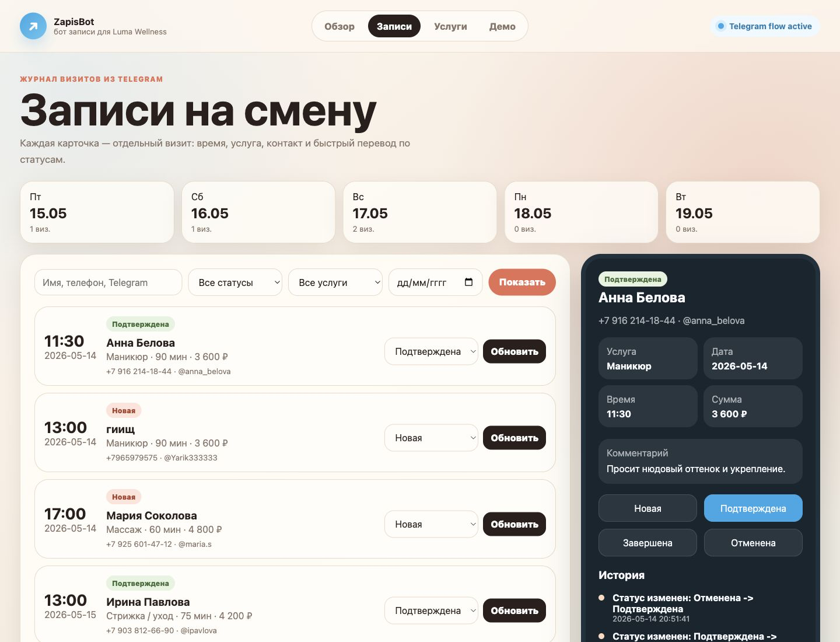Set status to Отменена in details panel

point(753,543)
